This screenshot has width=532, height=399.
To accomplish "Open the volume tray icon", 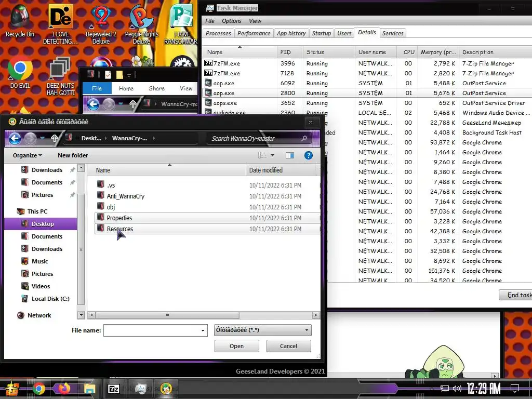I will click(457, 389).
